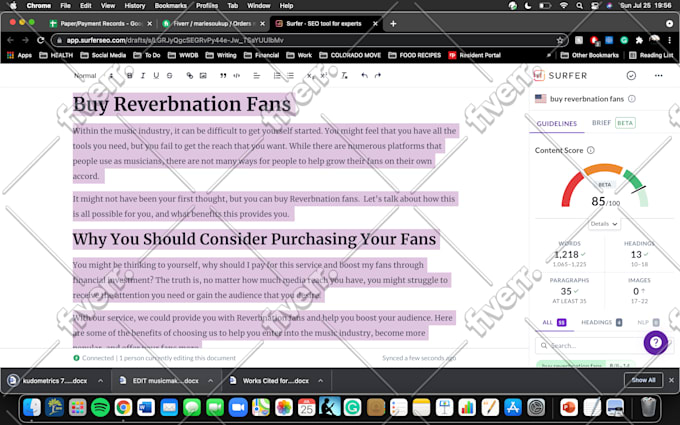Open the text alignment options
This screenshot has width=680, height=425.
257,75
